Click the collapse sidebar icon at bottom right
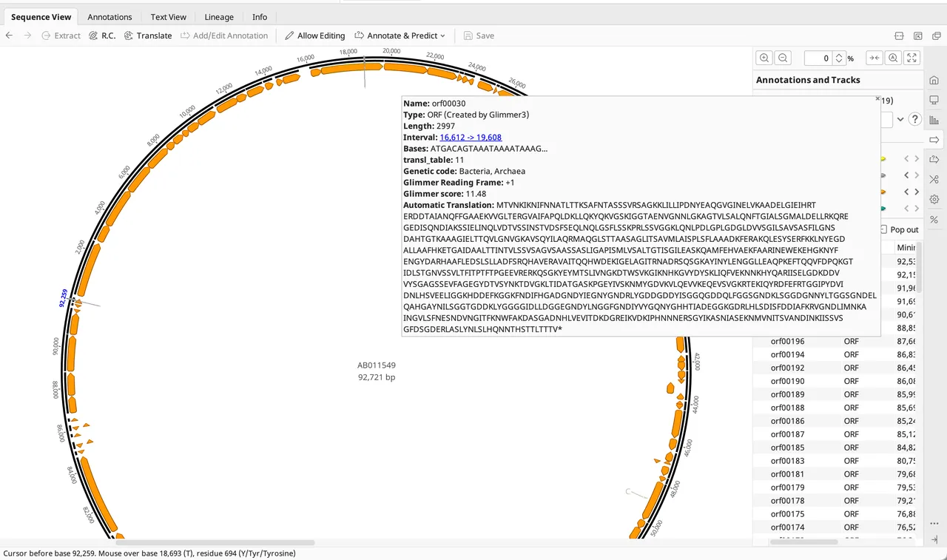The image size is (947, 560). tap(935, 539)
